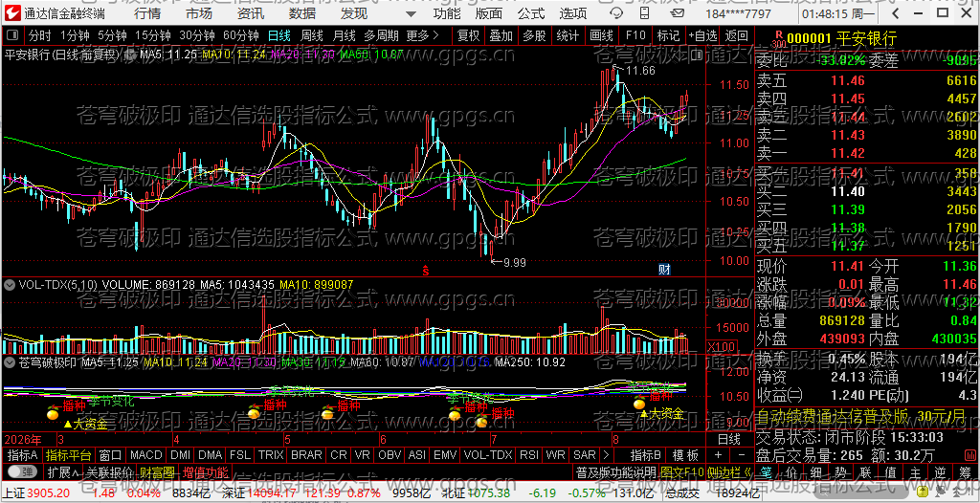980x503 pixels.
Task: Open the 增值功能 tab
Action: (x=205, y=471)
